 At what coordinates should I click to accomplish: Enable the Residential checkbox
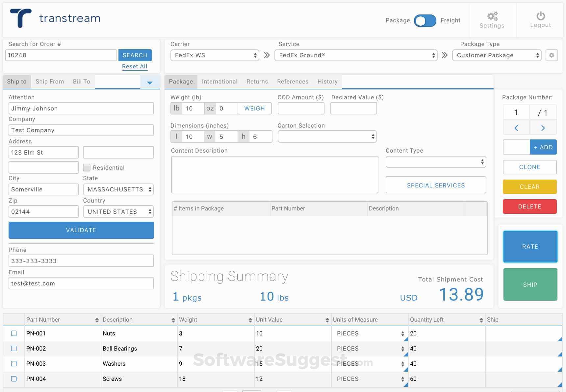coord(87,167)
